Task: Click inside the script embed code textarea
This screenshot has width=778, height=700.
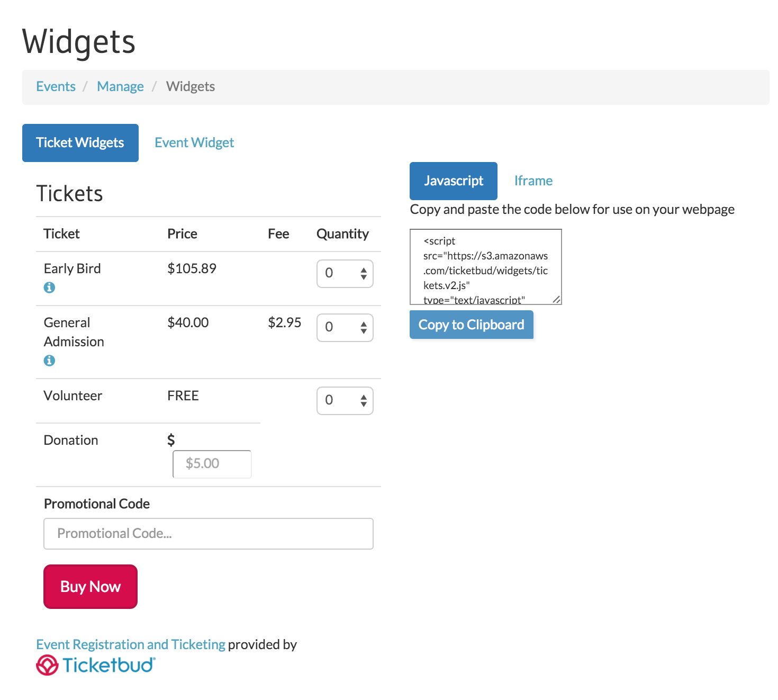Action: (x=486, y=267)
